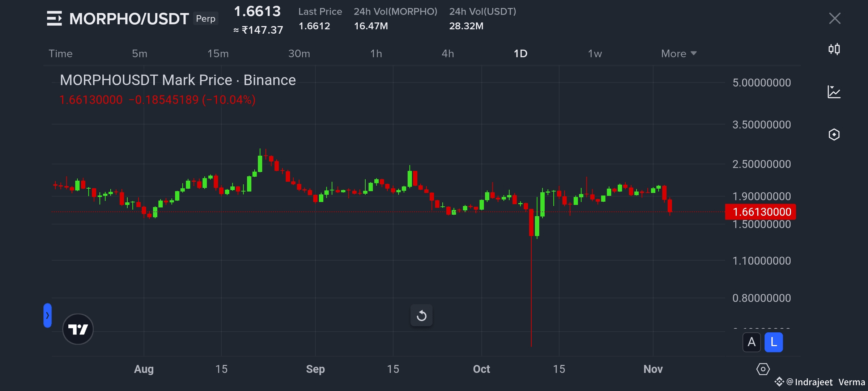Close the fullscreen chart view

tap(835, 18)
